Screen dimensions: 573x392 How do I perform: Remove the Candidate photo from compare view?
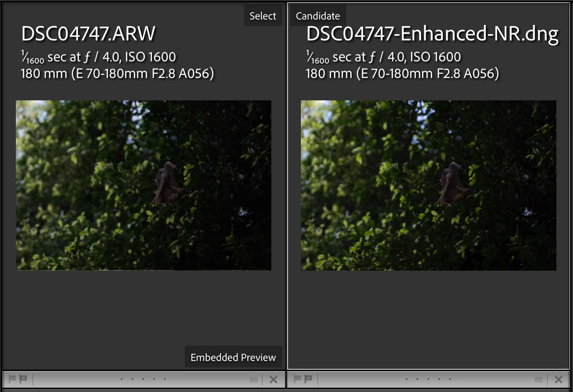(x=559, y=379)
